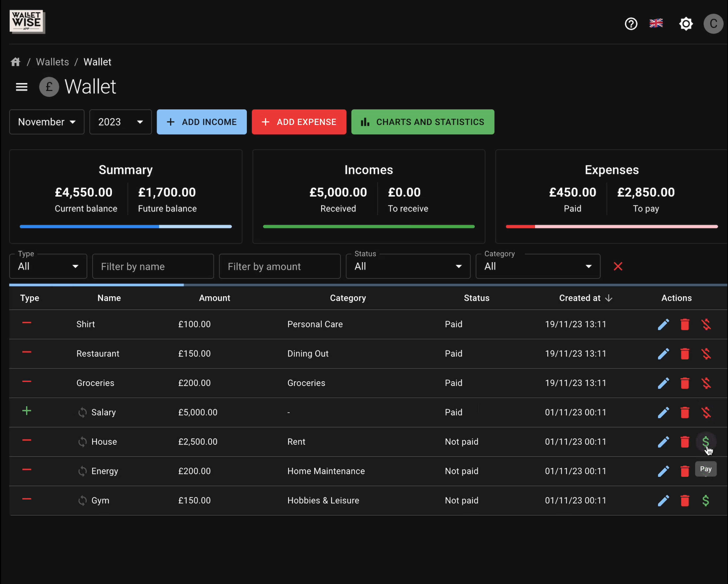
Task: Mark Restaurant expense as unpaid
Action: click(706, 354)
